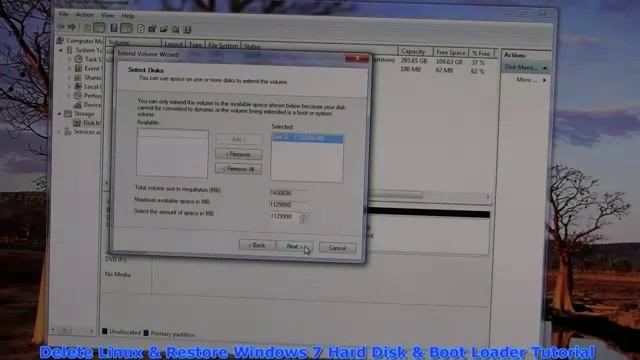640x360 pixels.
Task: Sort by the File System column header
Action: coord(223,45)
